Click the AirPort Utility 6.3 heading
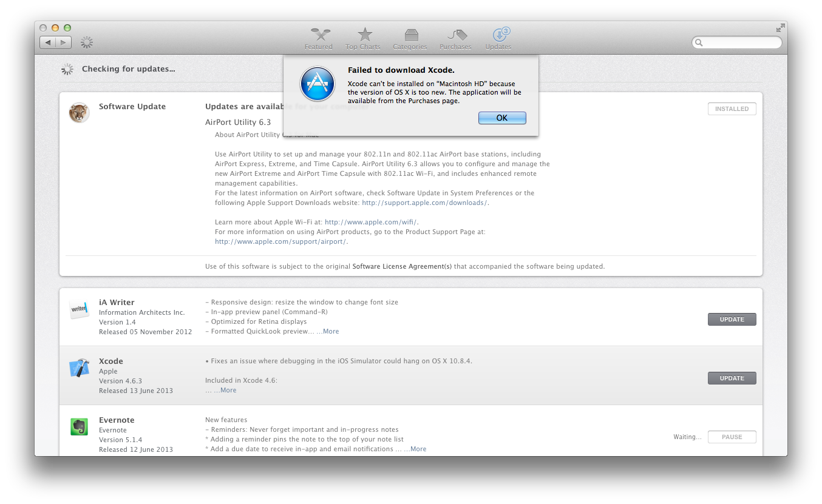 pyautogui.click(x=238, y=122)
